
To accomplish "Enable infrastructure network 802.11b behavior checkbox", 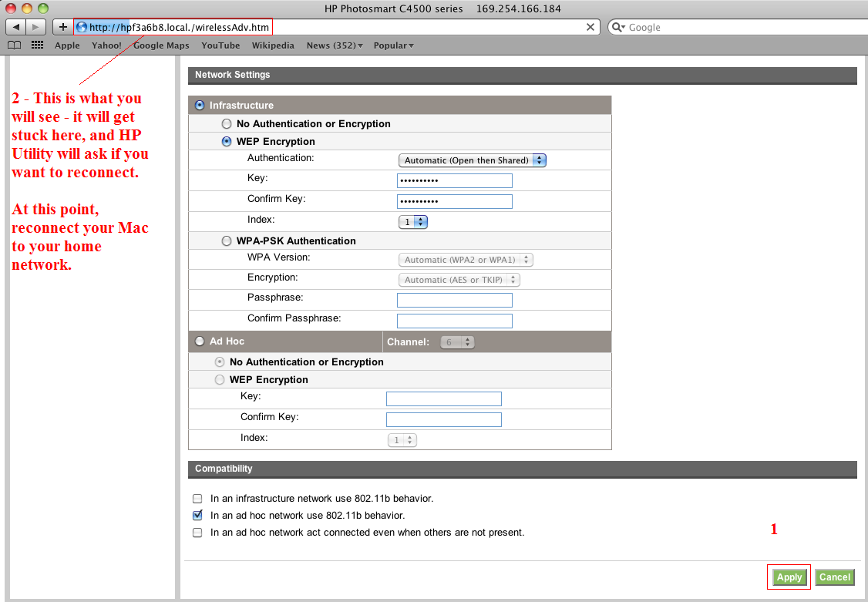I will (197, 499).
